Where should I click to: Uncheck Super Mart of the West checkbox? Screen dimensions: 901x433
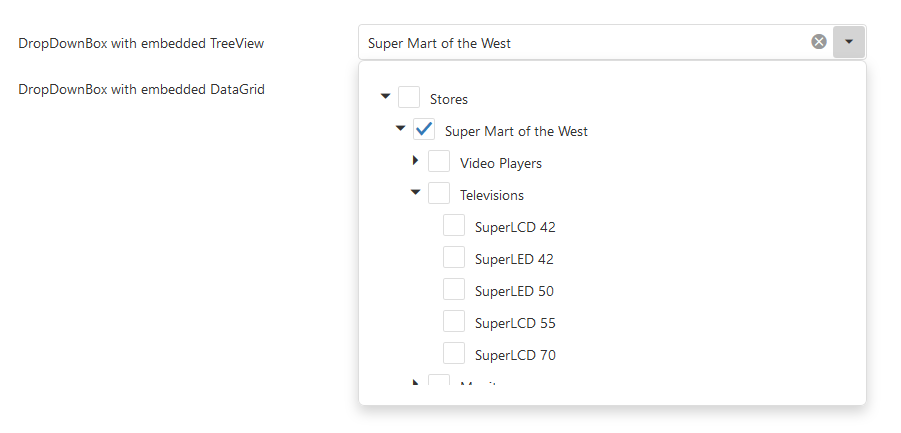pyautogui.click(x=424, y=130)
